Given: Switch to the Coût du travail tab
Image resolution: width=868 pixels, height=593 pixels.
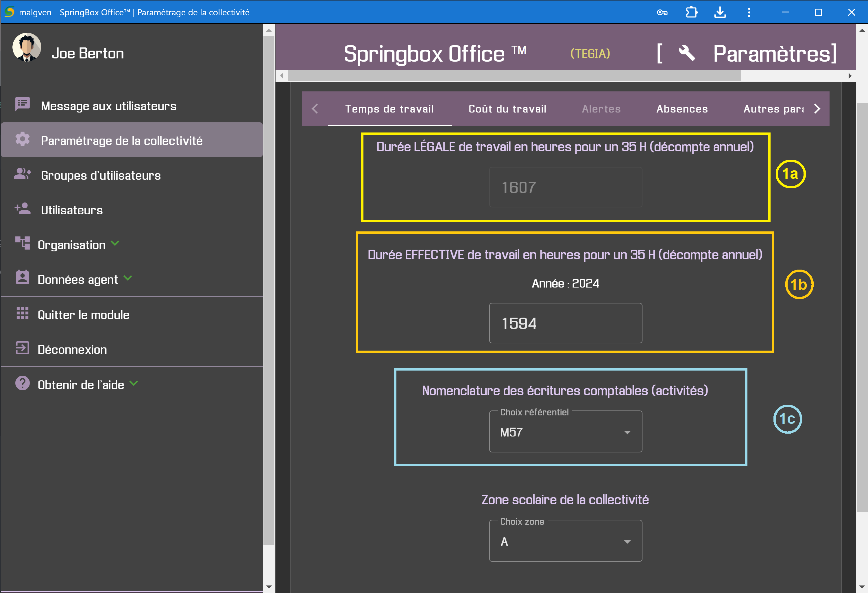Looking at the screenshot, I should tap(507, 109).
